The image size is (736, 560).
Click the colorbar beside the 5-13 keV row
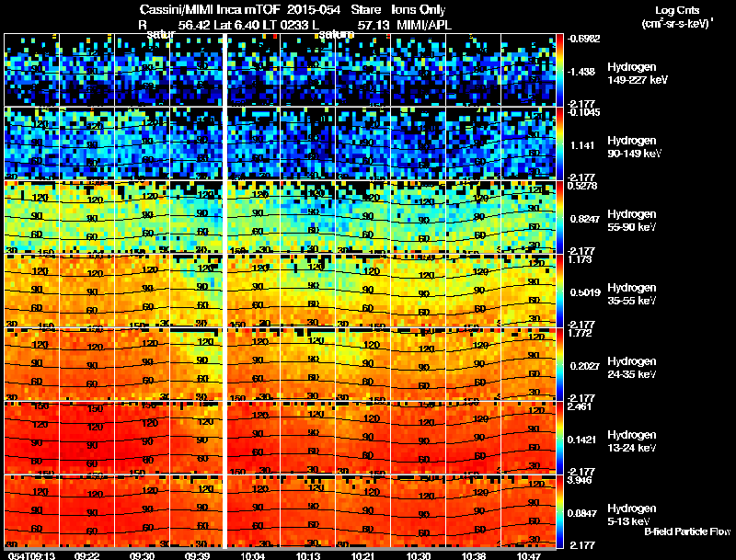click(x=559, y=511)
